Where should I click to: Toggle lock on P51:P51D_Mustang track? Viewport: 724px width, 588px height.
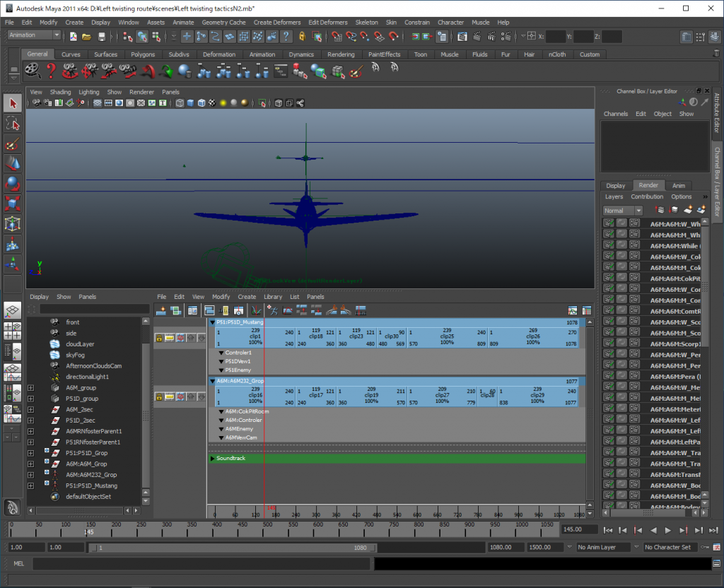click(x=159, y=338)
